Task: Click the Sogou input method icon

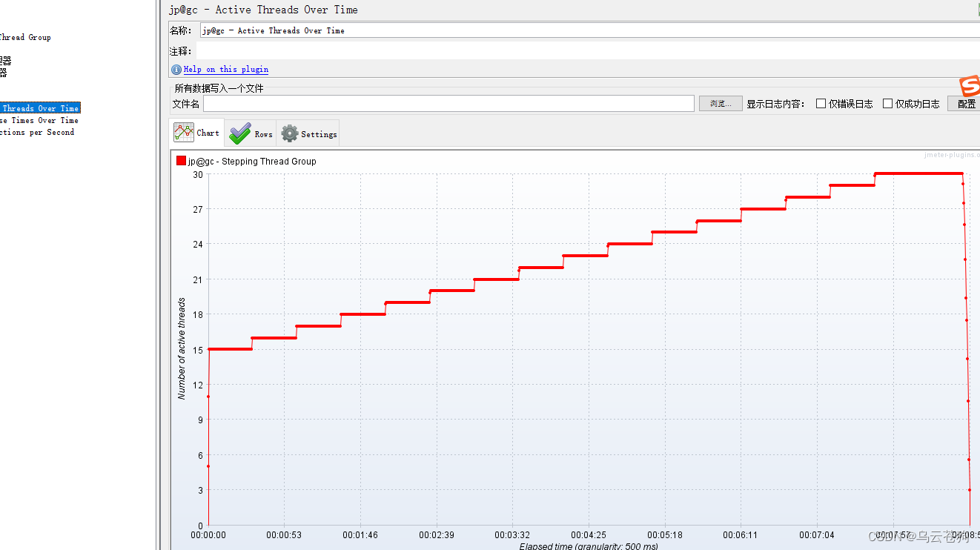Action: point(970,85)
